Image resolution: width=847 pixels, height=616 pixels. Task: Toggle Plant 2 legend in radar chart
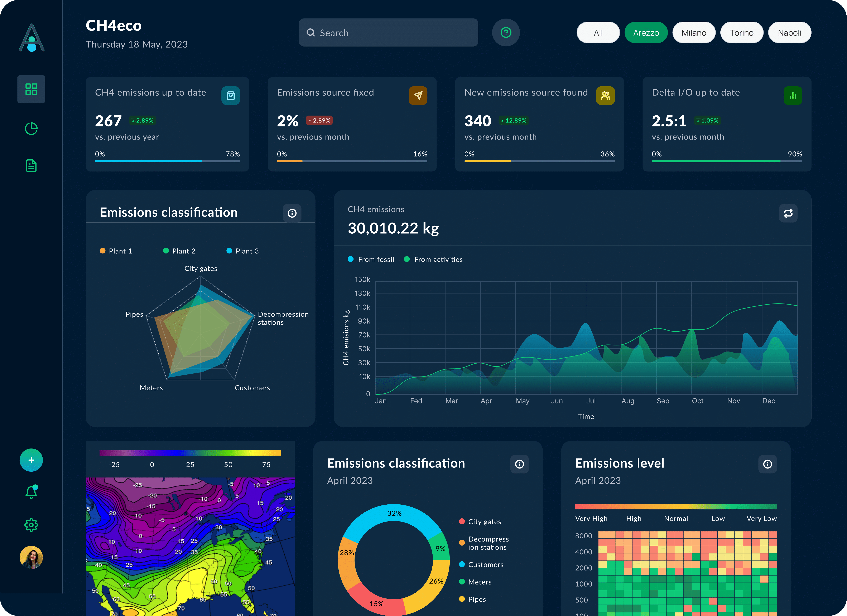(x=179, y=251)
